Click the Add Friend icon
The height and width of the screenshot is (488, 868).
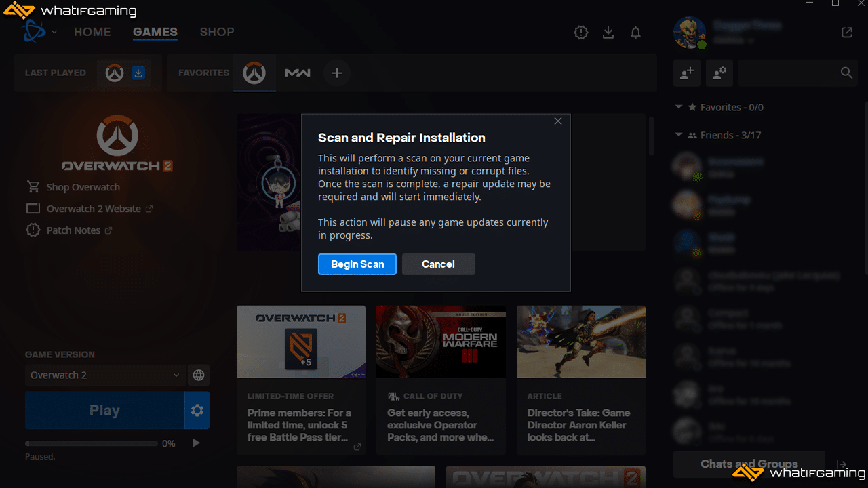687,73
